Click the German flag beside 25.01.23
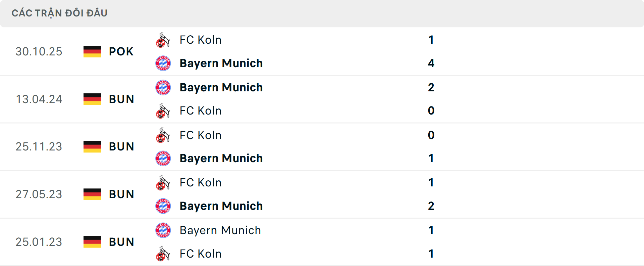The height and width of the screenshot is (266, 644). 92,242
